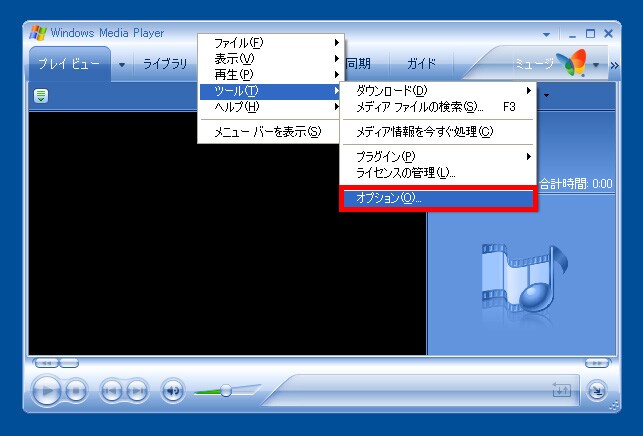Select メディア ファイルの検索(S)...

[438, 107]
